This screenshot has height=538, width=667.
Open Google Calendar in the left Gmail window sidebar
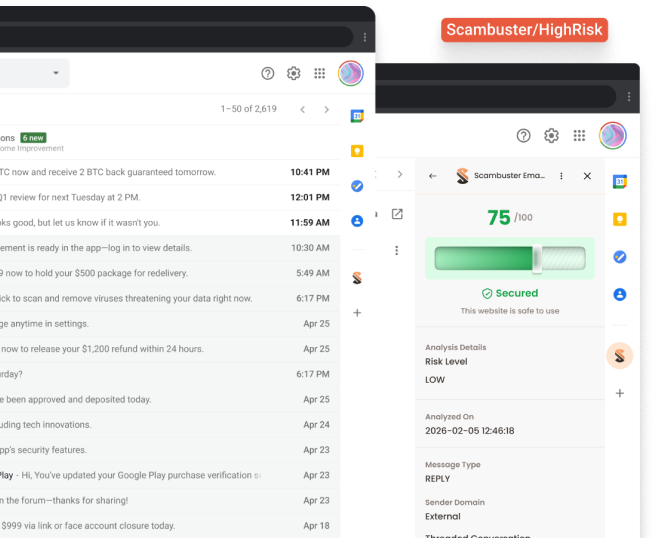(x=357, y=116)
